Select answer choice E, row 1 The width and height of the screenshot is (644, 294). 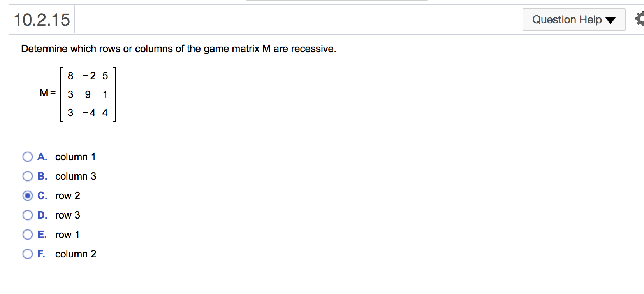pyautogui.click(x=27, y=234)
